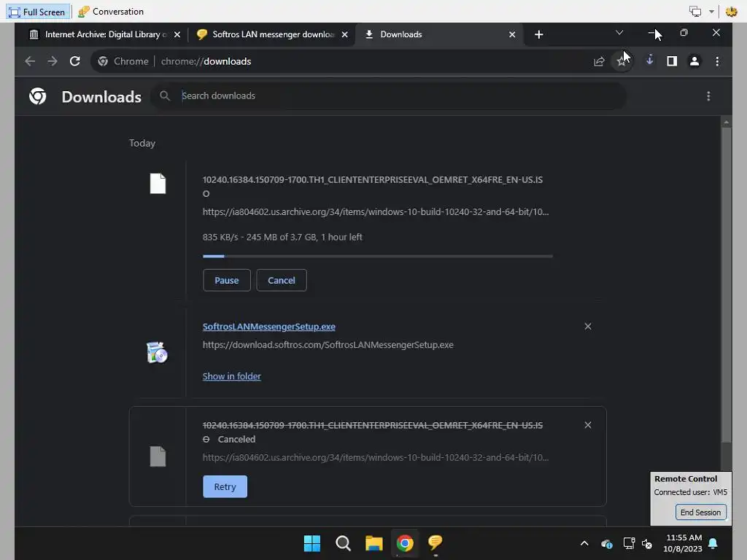Click the Chrome logo beside Downloads title
747x560 pixels.
coord(38,96)
